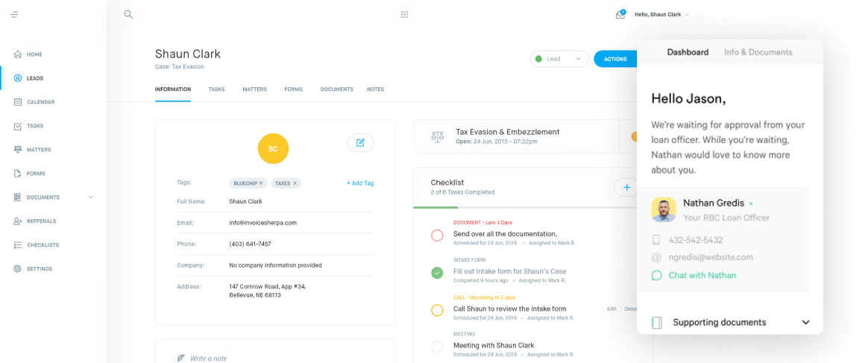Open the inbox notifications icon
The height and width of the screenshot is (363, 868).
point(620,14)
